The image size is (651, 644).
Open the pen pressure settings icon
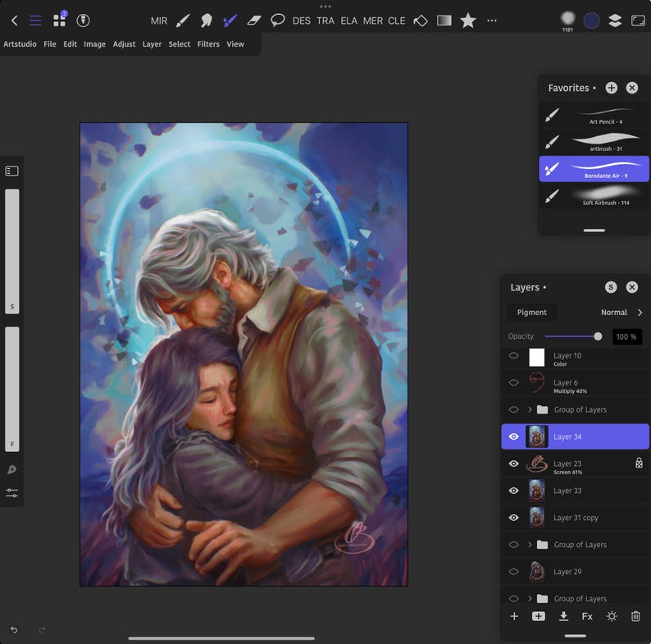(83, 21)
